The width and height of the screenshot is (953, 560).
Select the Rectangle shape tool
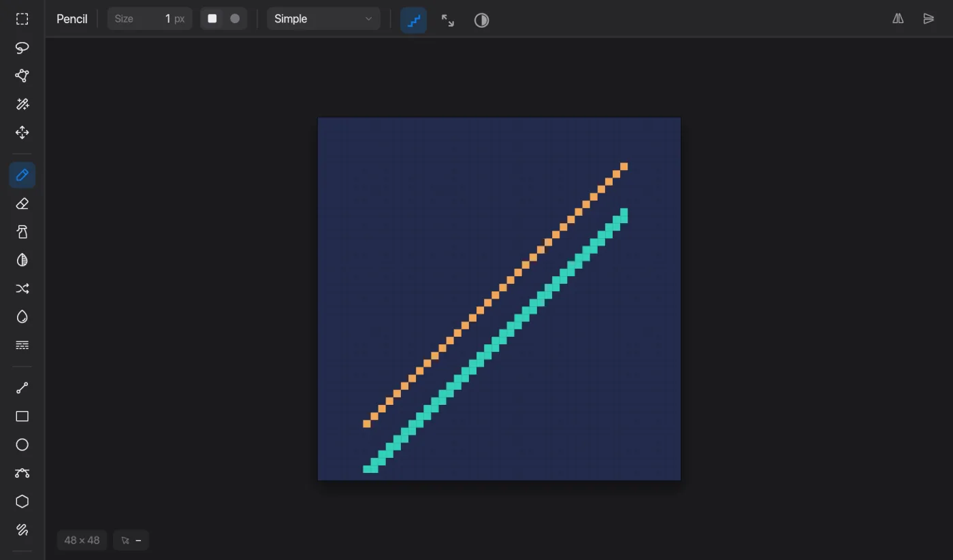(x=22, y=416)
